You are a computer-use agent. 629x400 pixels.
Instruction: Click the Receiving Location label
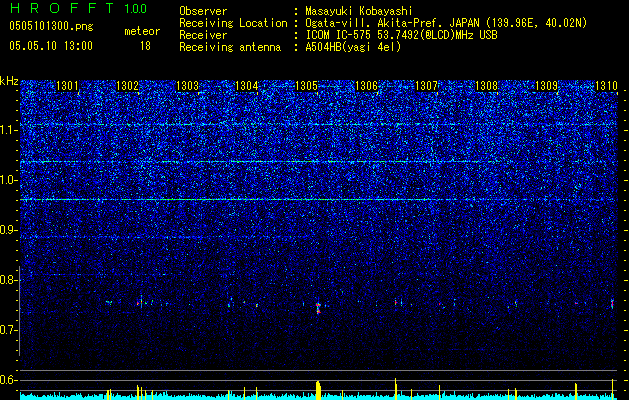click(233, 23)
